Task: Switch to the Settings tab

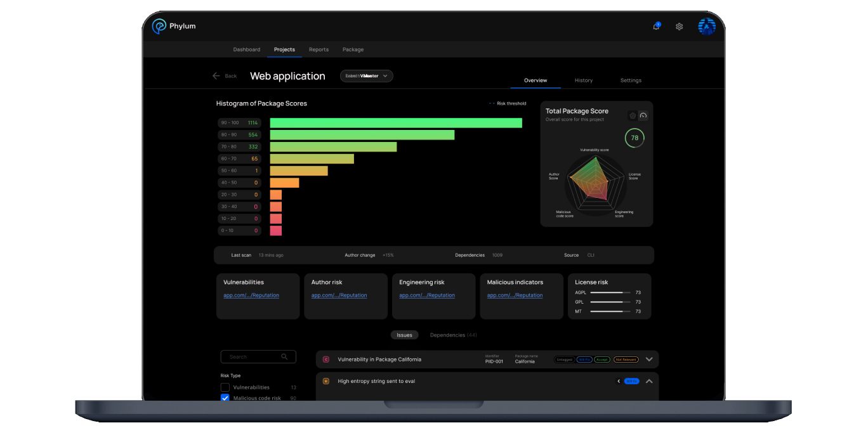Action: 631,81
